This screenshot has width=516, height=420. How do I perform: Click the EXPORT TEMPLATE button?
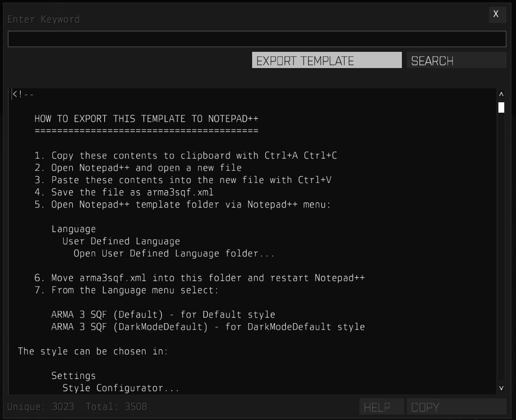click(x=327, y=60)
